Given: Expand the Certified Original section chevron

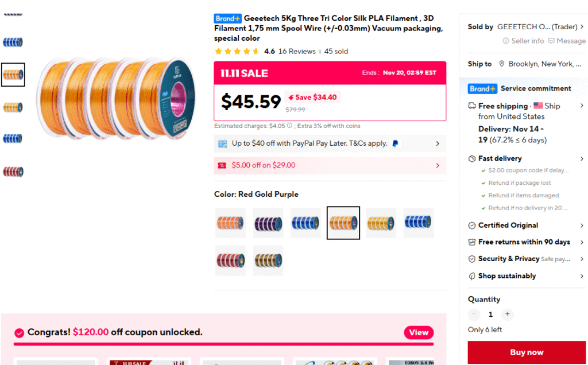Looking at the screenshot, I should click(582, 226).
